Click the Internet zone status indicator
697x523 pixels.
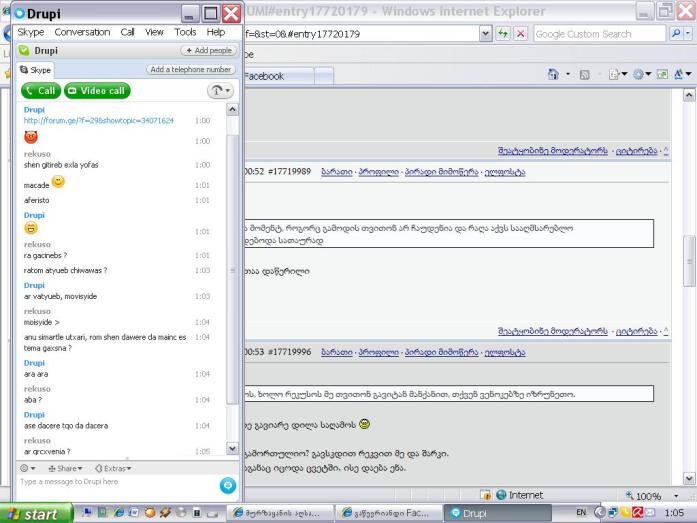pos(519,495)
